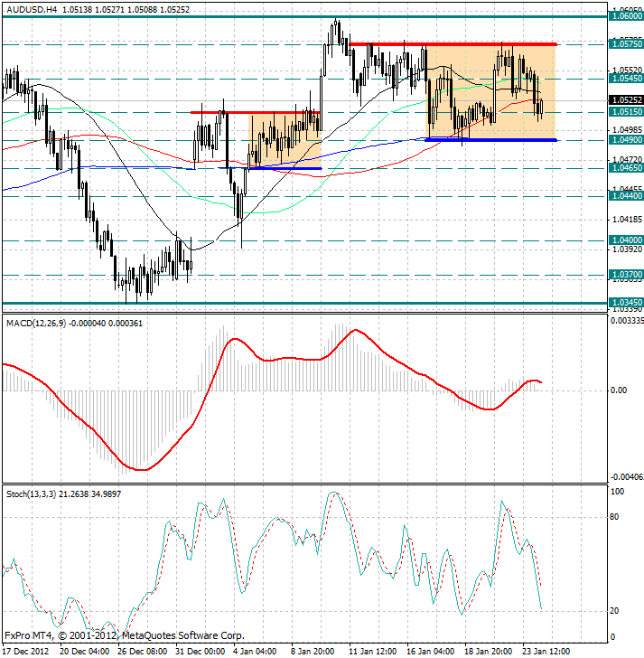The height and width of the screenshot is (658, 644).
Task: Click the AUDUSD,H4 chart title text
Action: point(32,9)
